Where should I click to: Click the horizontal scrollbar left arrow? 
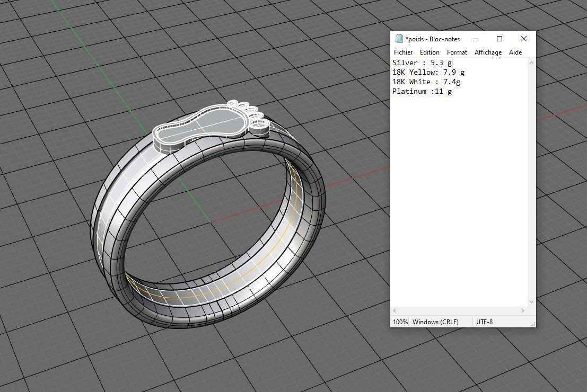tap(395, 310)
